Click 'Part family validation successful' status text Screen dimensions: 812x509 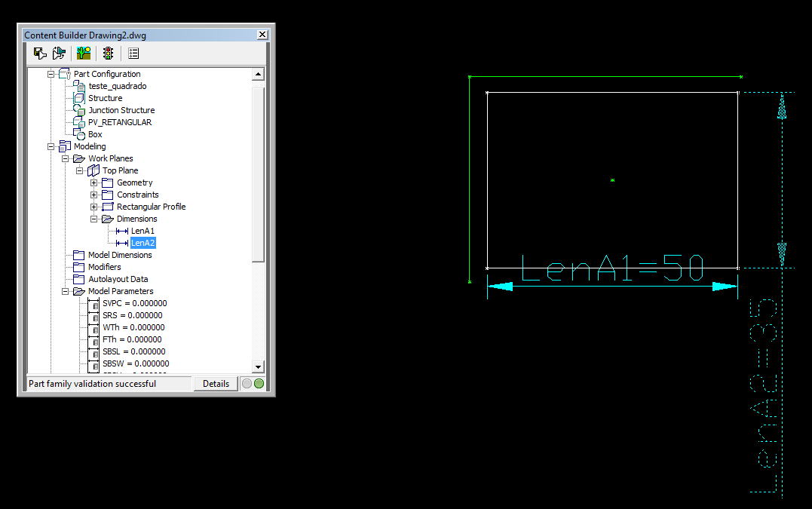pyautogui.click(x=92, y=384)
